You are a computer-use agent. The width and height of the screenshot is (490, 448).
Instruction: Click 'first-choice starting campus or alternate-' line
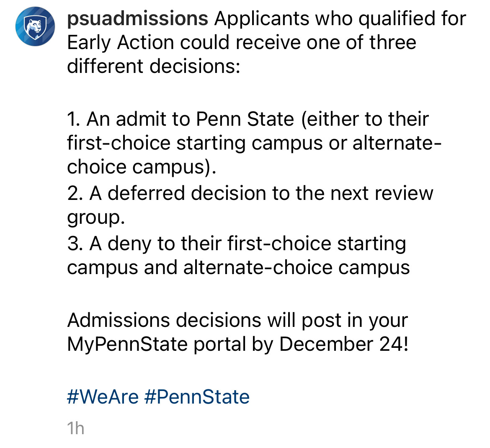click(x=254, y=143)
